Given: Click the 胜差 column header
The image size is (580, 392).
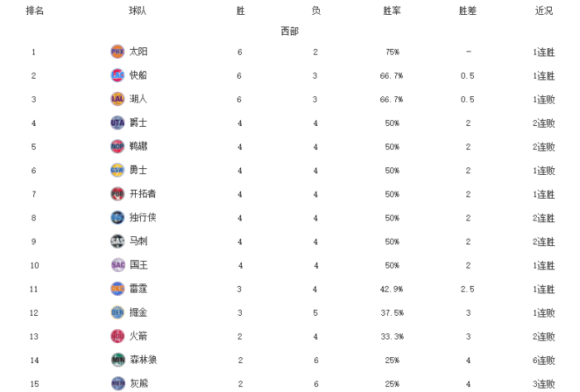Looking at the screenshot, I should [468, 12].
